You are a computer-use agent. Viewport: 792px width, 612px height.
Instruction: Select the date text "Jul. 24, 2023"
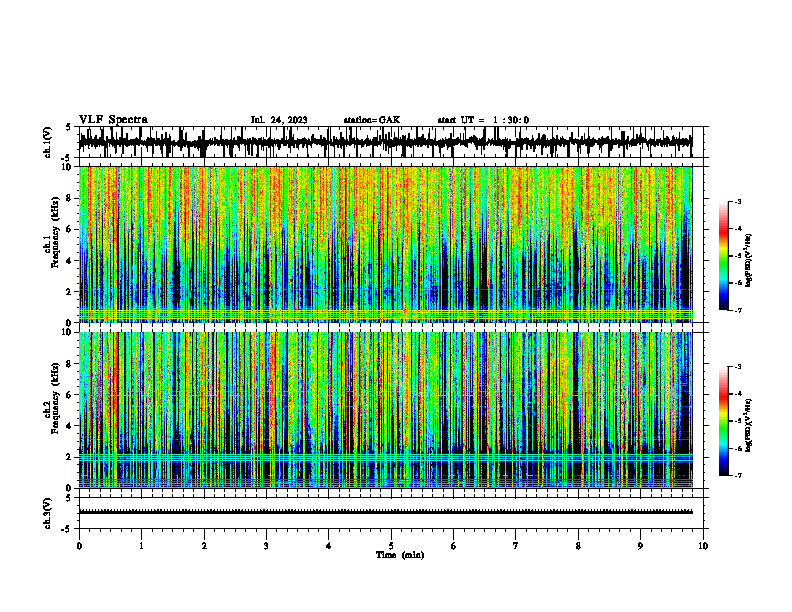(279, 120)
